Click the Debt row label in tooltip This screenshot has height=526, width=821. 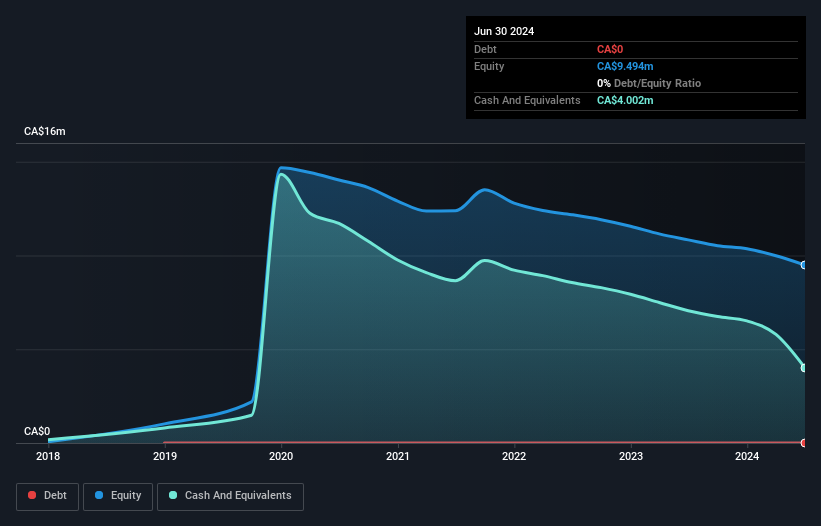point(485,49)
